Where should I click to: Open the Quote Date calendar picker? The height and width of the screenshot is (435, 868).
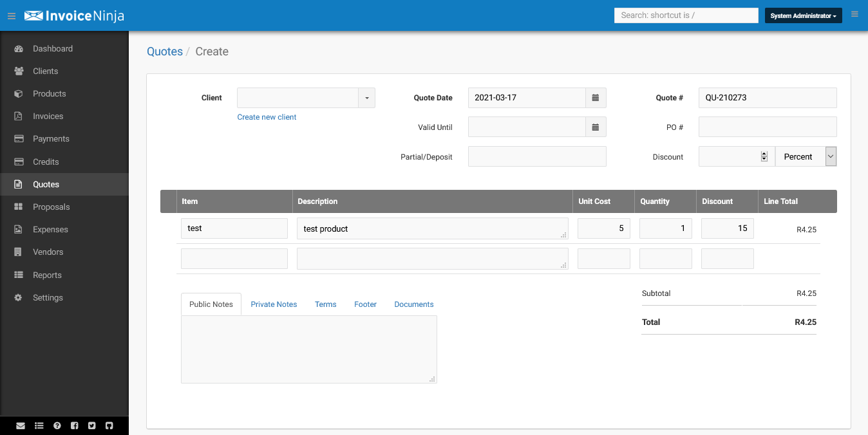[x=595, y=97]
